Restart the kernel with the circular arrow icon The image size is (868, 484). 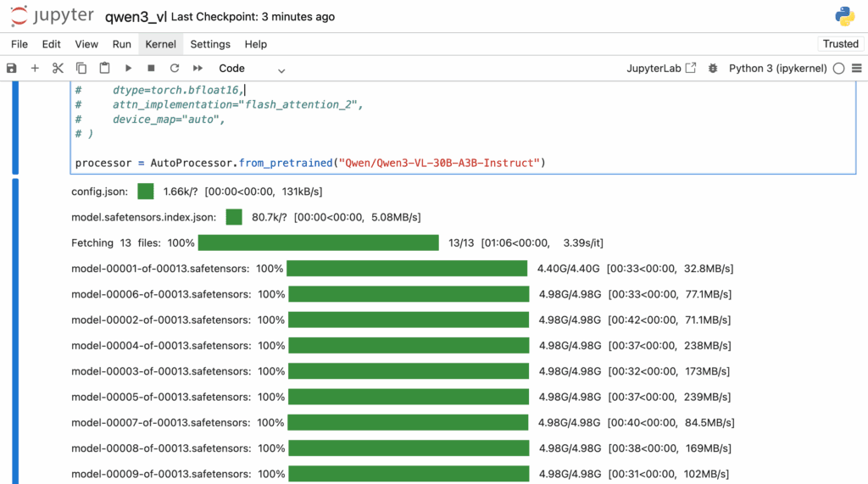tap(175, 69)
